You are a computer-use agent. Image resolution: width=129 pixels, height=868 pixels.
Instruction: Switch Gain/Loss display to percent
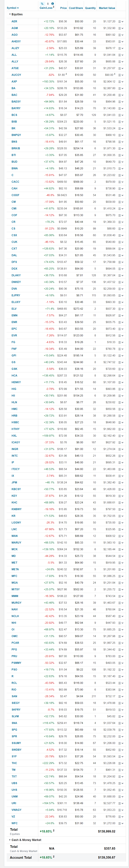coord(42,4)
